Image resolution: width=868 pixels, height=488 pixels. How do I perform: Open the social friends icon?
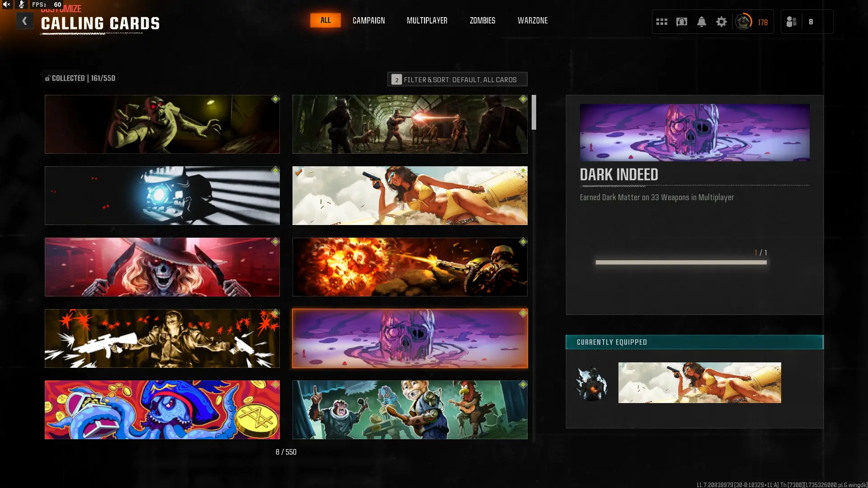pyautogui.click(x=792, y=22)
